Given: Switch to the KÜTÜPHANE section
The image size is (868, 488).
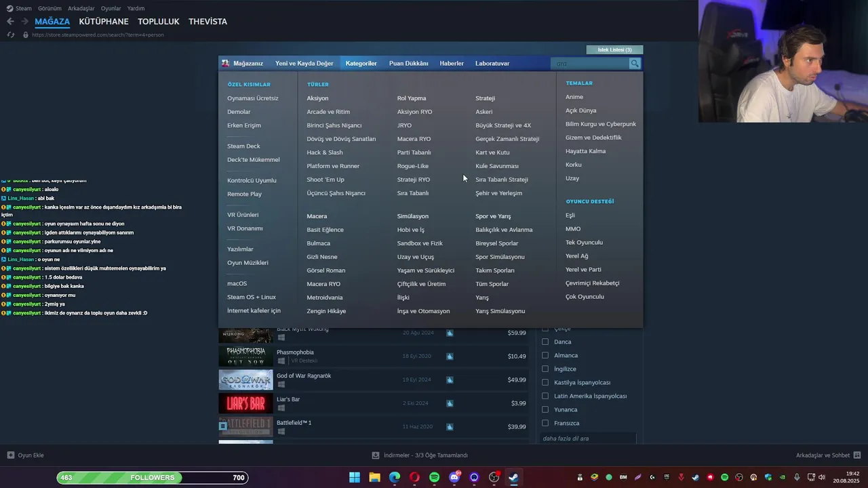Looking at the screenshot, I should [104, 22].
